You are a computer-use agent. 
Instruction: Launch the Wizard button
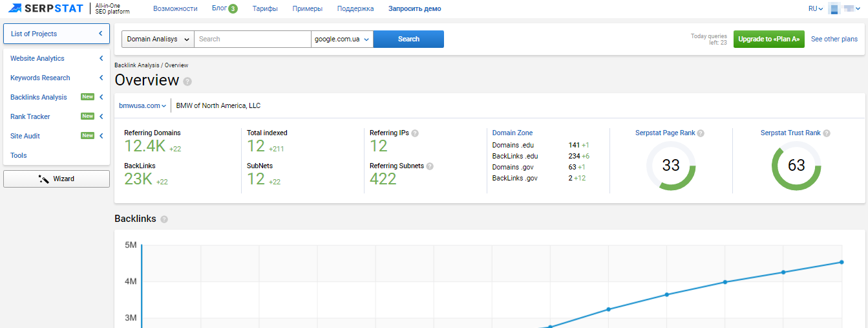pos(56,179)
